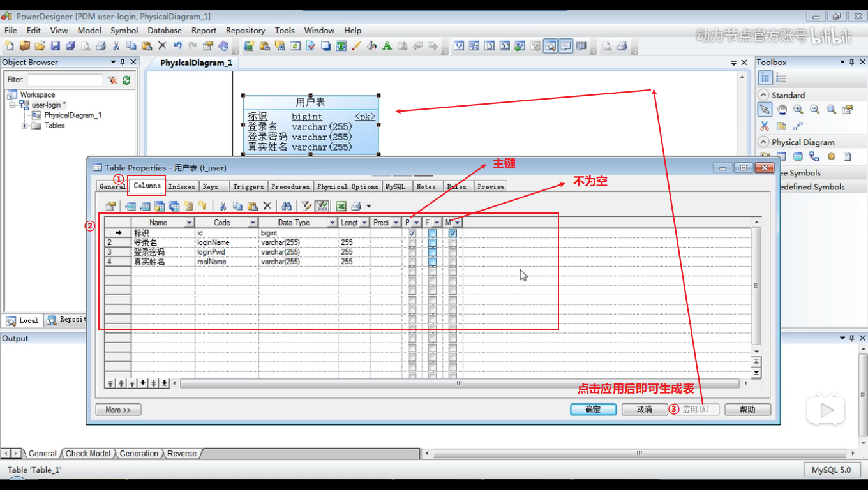This screenshot has width=868, height=490.
Task: Open the P column header dropdown
Action: [416, 223]
